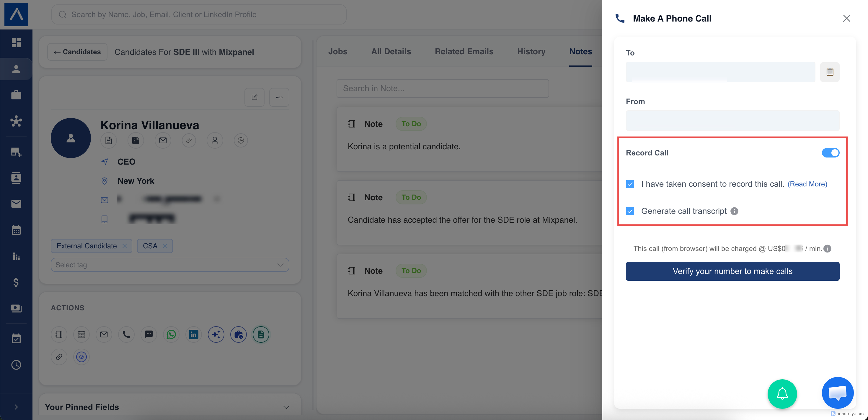Click info icon next to Generate call transcript

click(x=734, y=211)
